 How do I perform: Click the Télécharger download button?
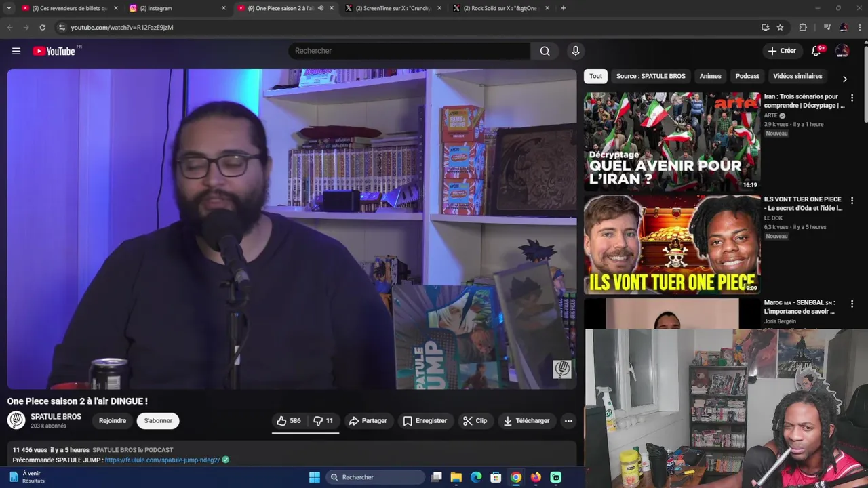tap(526, 421)
